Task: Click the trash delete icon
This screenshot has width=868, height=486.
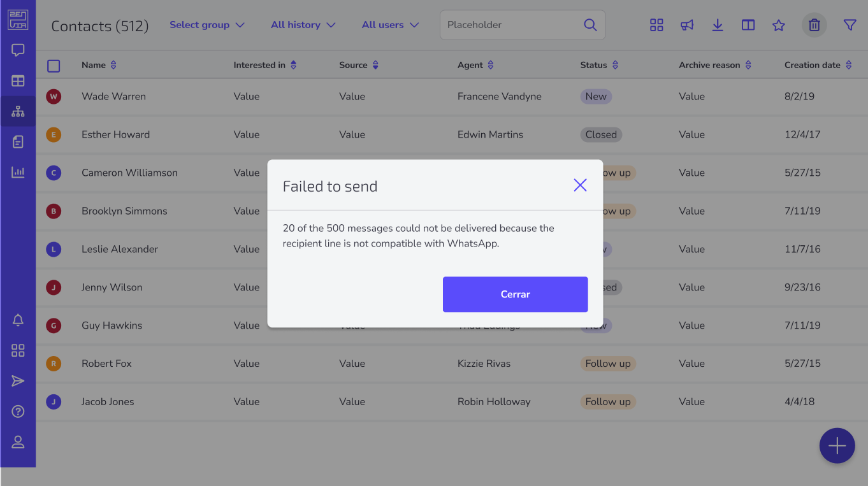Action: click(x=814, y=25)
